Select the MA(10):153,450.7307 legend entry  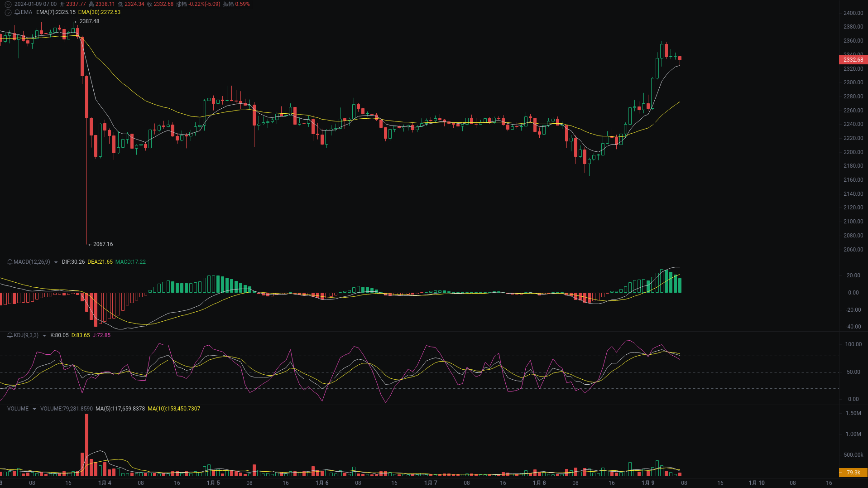174,408
